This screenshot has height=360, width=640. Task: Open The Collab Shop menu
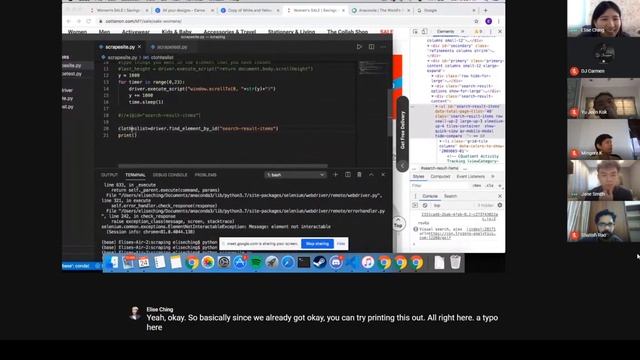pyautogui.click(x=347, y=32)
